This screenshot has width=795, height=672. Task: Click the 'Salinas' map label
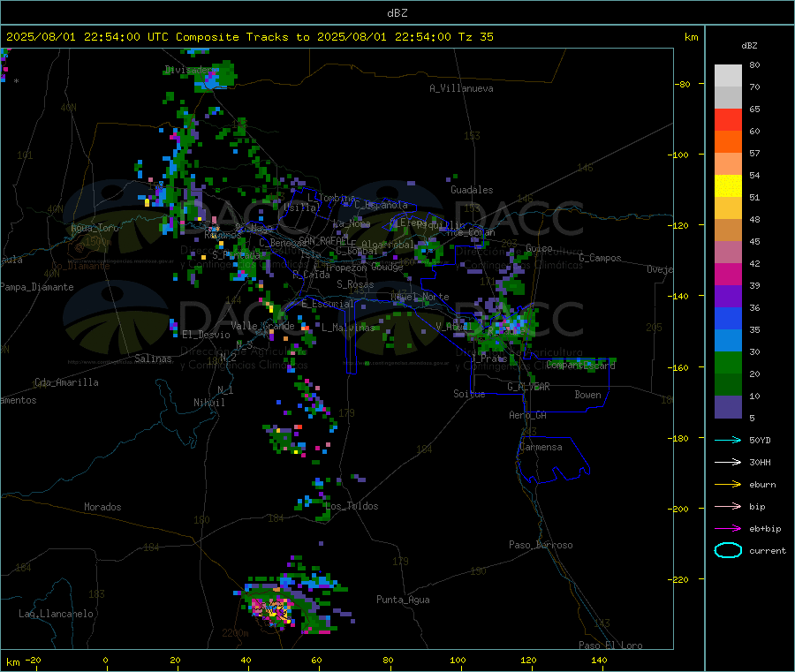point(153,359)
